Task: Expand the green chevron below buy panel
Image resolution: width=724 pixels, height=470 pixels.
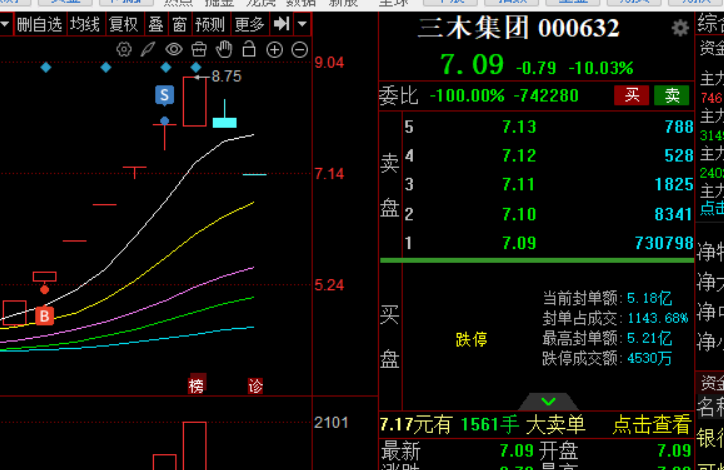Action: (x=548, y=402)
